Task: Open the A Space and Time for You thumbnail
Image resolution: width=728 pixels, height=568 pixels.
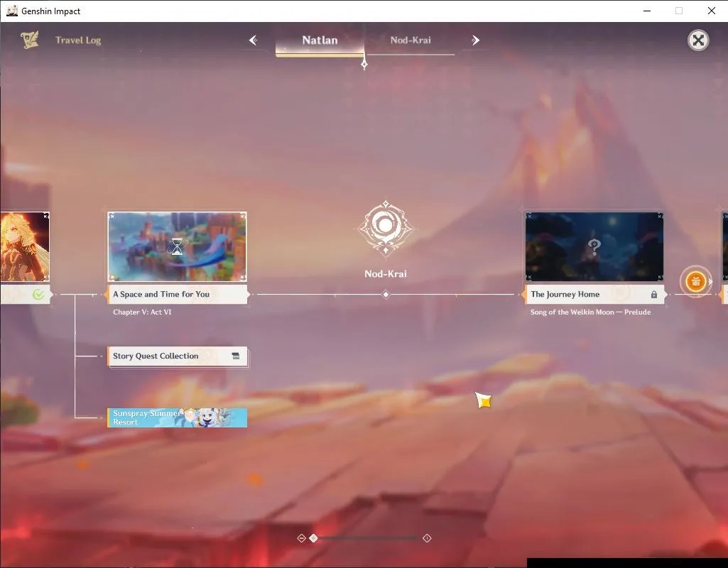Action: pos(177,246)
